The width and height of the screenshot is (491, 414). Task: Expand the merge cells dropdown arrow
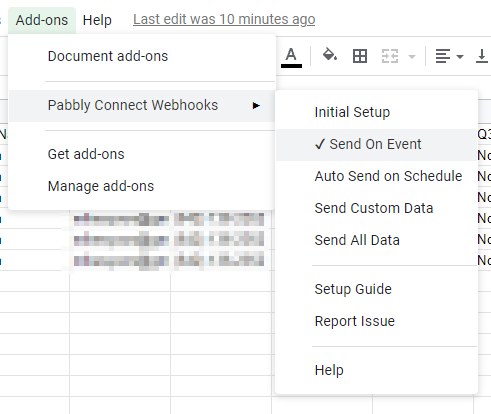pyautogui.click(x=412, y=57)
